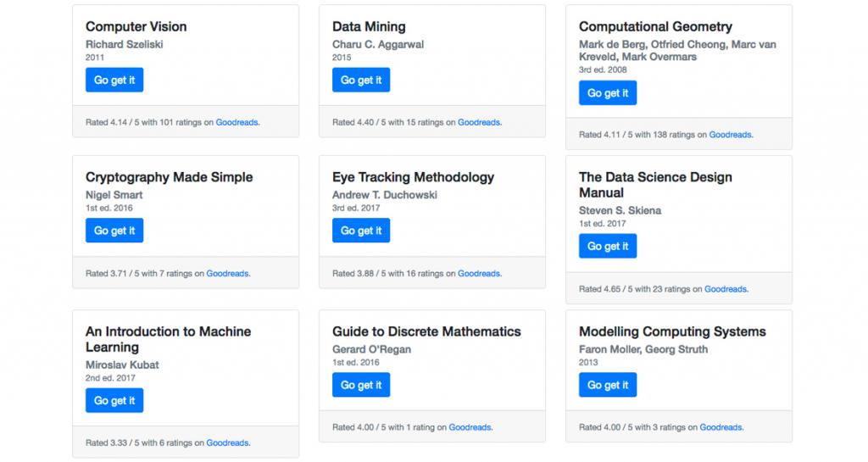Viewport: 868px width, 462px height.
Task: Click the 'Computational Geometry' card title
Action: pyautogui.click(x=655, y=27)
